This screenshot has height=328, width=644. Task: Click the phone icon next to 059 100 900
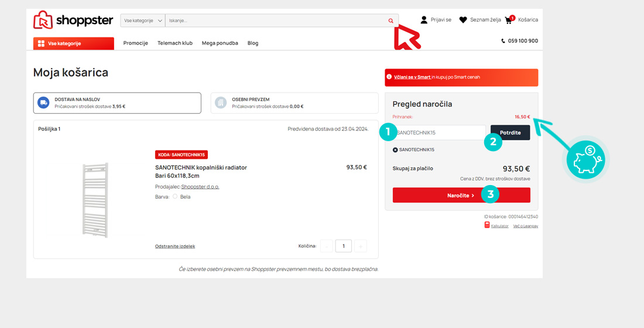click(x=503, y=41)
